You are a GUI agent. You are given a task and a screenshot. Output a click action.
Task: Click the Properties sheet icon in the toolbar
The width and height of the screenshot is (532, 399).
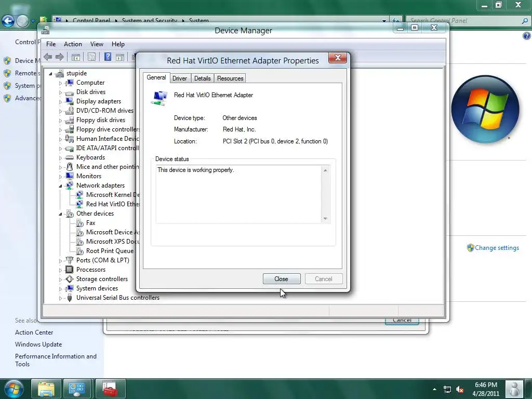coord(91,57)
